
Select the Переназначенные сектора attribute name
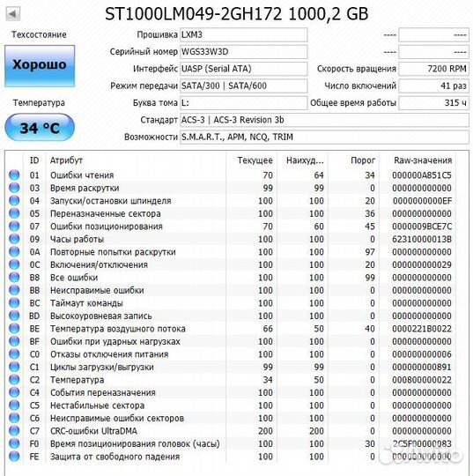[106, 213]
